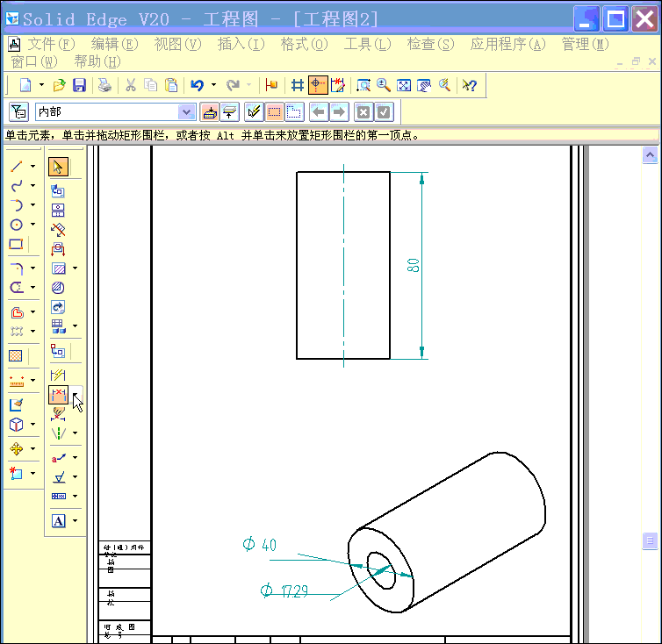
Task: Select the 80 dimension value
Action: tap(413, 265)
